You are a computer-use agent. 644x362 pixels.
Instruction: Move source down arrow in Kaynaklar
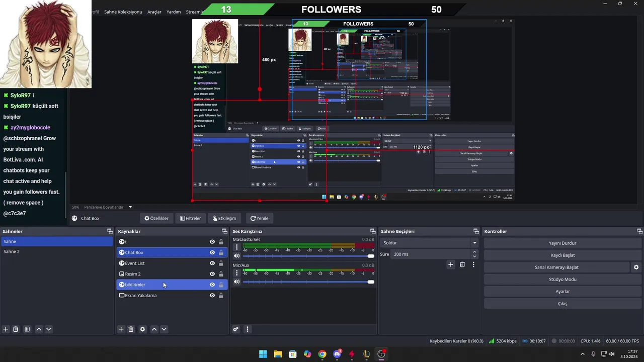pyautogui.click(x=164, y=329)
